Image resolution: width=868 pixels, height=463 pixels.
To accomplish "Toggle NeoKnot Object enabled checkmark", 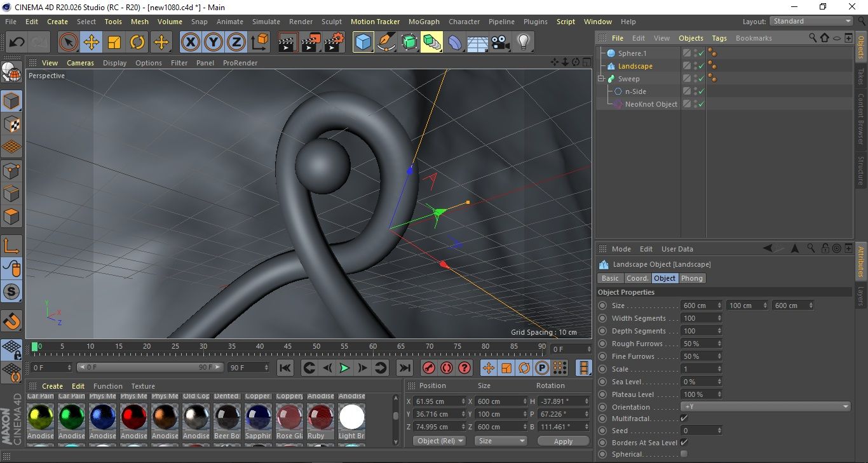I will pyautogui.click(x=701, y=104).
